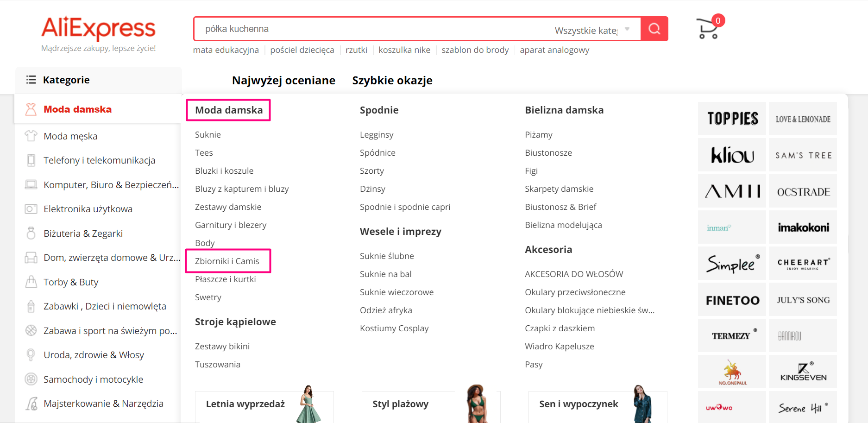Click the red search magnifier button

(x=654, y=29)
